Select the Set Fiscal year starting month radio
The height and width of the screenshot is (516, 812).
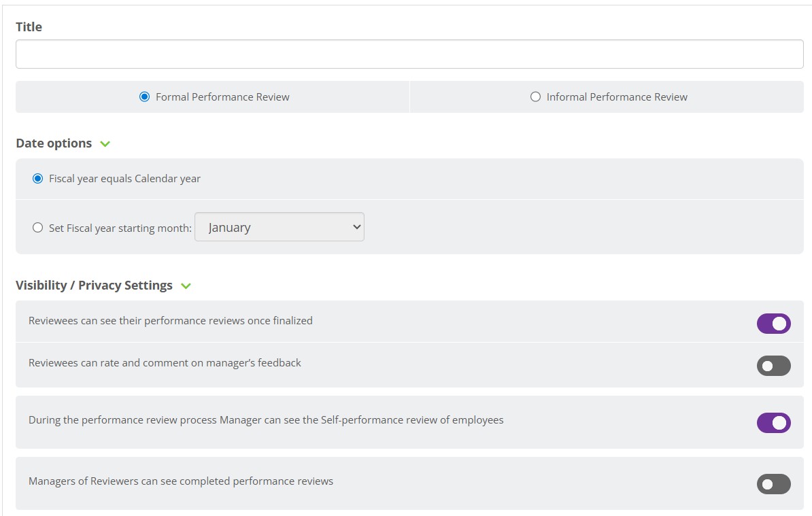(x=38, y=228)
